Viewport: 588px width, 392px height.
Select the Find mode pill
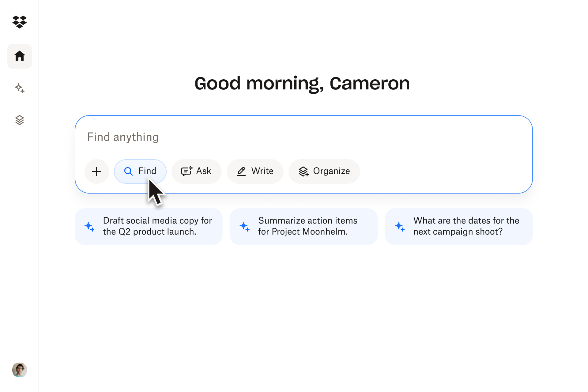click(140, 171)
